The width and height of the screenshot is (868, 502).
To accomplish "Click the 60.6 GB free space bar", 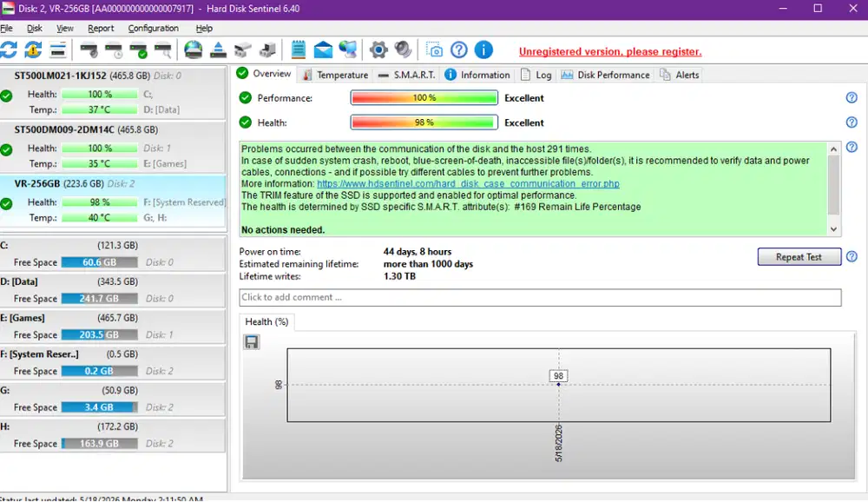I will point(100,262).
